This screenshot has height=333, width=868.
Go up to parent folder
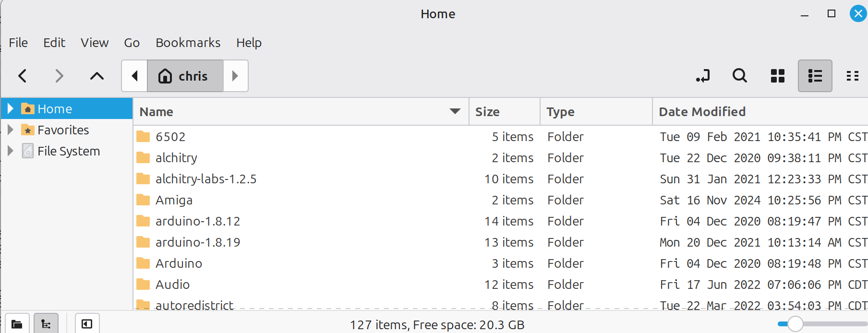coord(97,76)
